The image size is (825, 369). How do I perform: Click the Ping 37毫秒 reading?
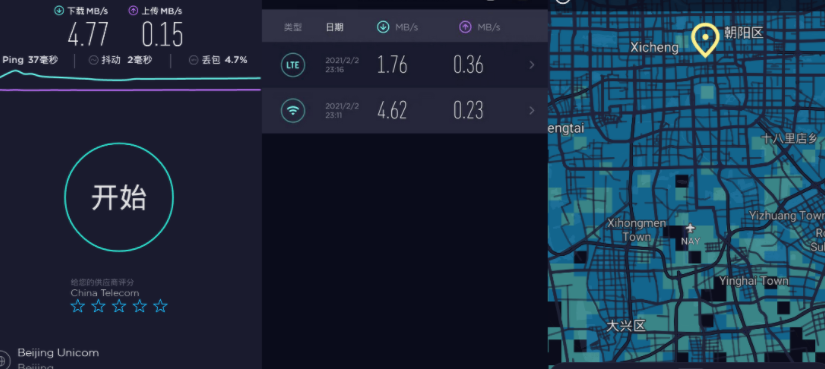pyautogui.click(x=30, y=60)
